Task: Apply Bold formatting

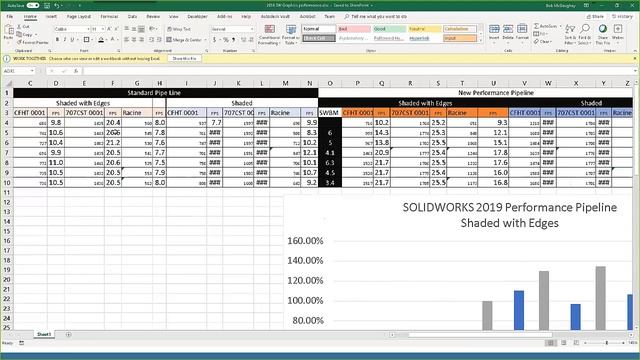Action: (57, 40)
